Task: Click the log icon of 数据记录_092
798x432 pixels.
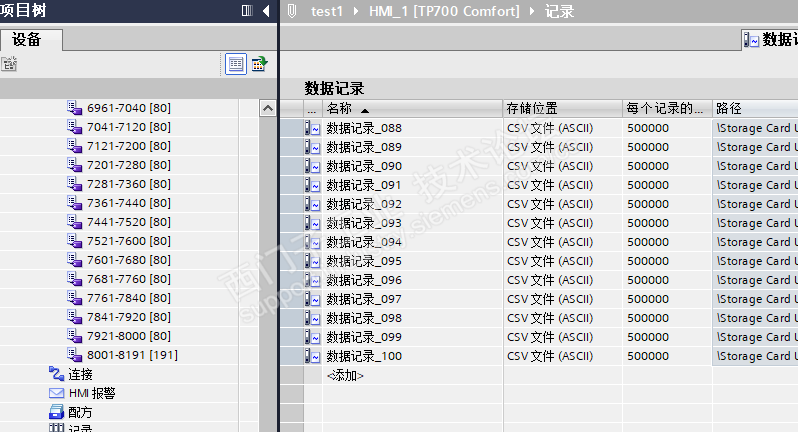Action: (312, 204)
